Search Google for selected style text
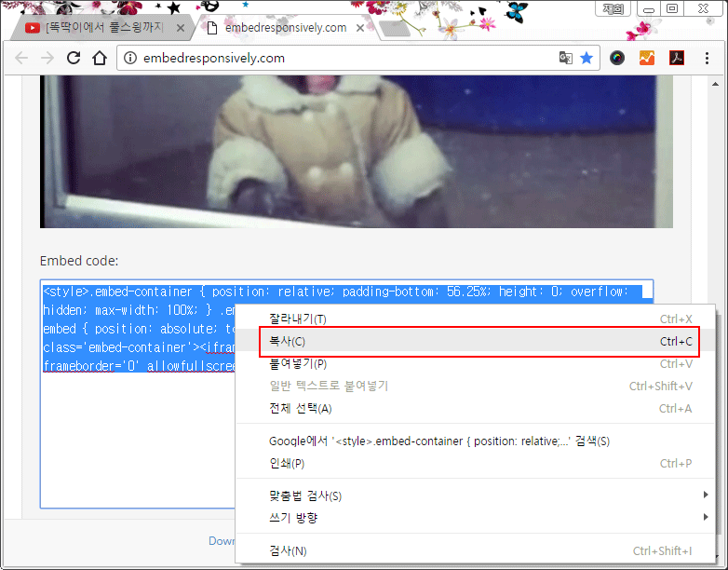This screenshot has width=728, height=570. click(476, 441)
